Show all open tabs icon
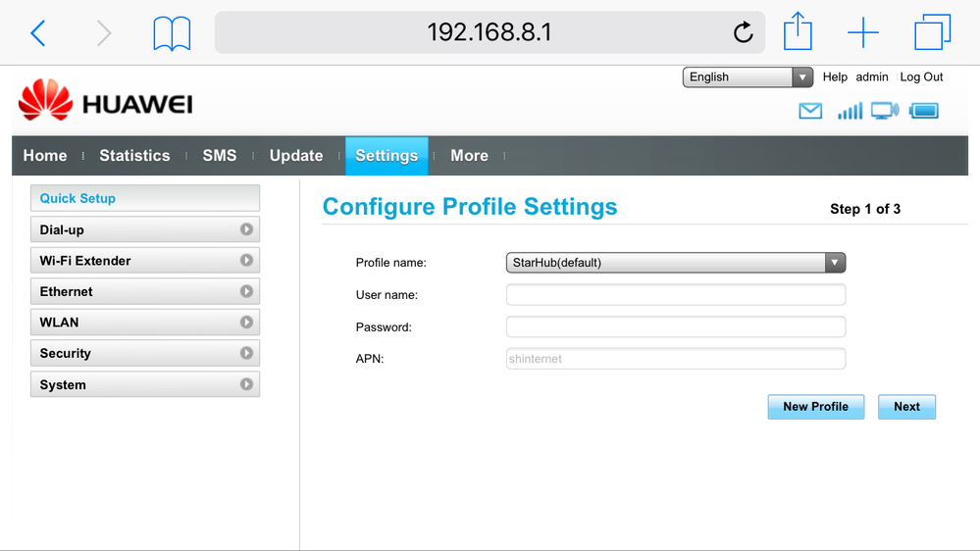The image size is (980, 551). pos(932,33)
